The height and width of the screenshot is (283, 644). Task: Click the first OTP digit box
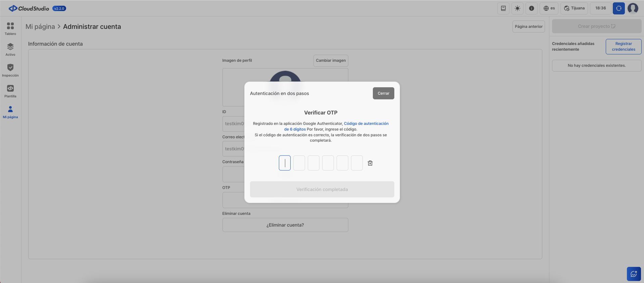click(x=285, y=163)
